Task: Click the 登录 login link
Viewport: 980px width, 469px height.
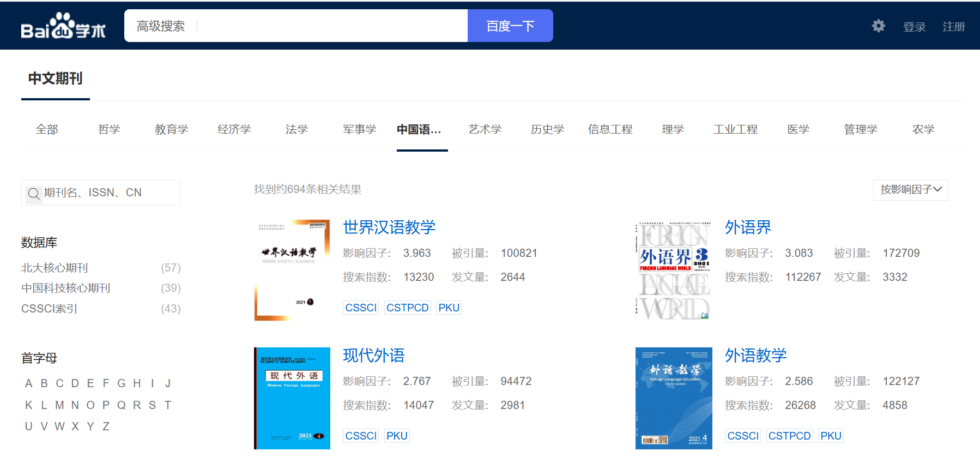Action: [914, 27]
